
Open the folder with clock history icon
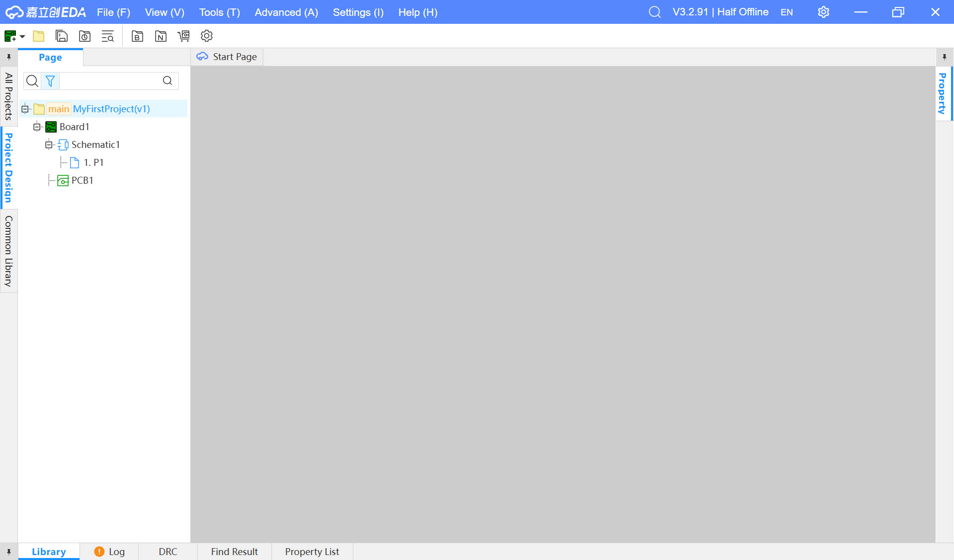coord(84,36)
